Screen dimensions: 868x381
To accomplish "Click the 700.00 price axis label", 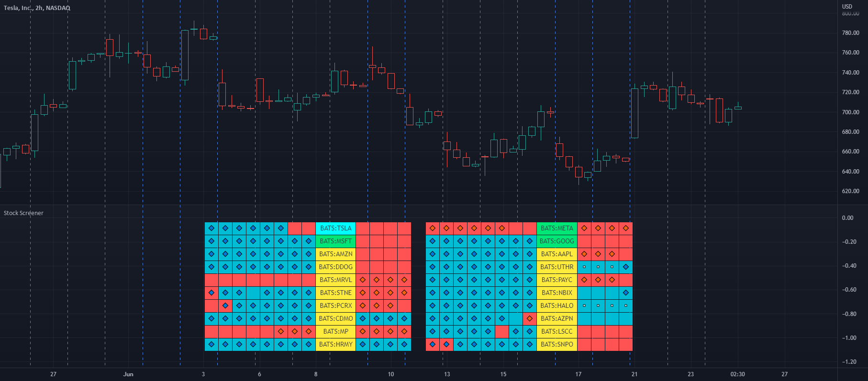I will [851, 112].
